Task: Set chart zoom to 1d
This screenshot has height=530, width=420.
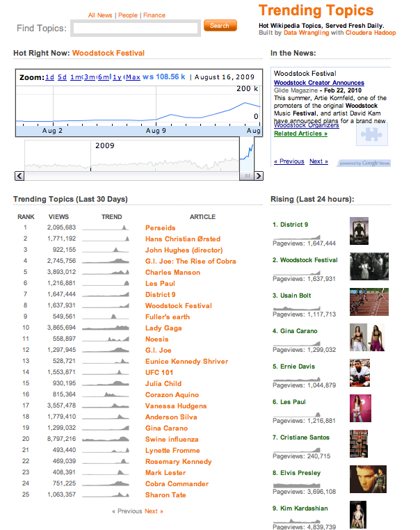Action: tap(49, 77)
